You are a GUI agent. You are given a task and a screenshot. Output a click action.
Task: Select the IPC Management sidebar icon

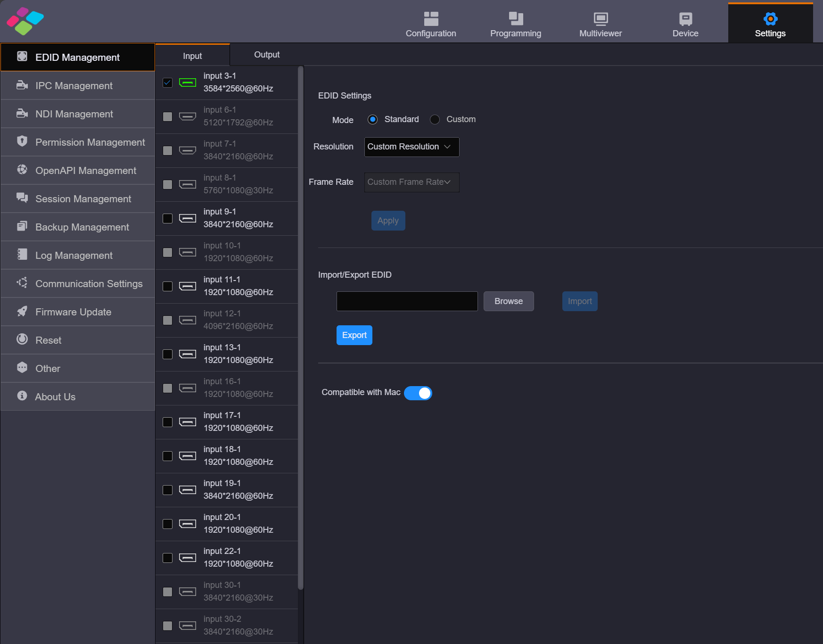coord(22,85)
